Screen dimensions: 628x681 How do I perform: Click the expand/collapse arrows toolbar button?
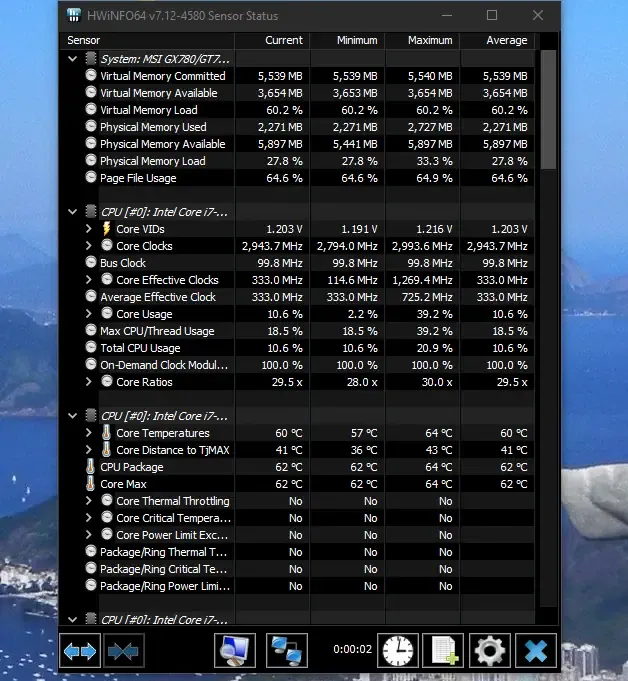click(80, 650)
